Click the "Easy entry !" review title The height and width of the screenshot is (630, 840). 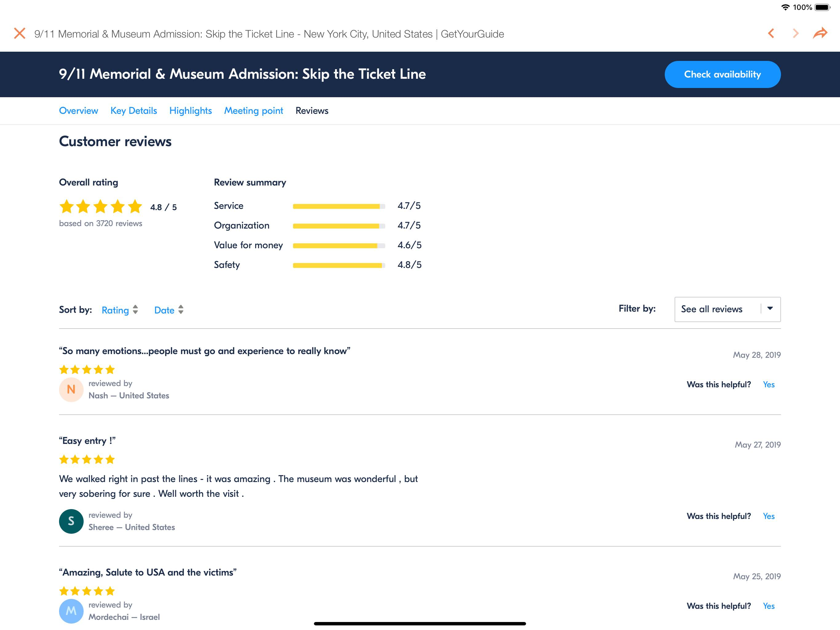[x=87, y=441]
